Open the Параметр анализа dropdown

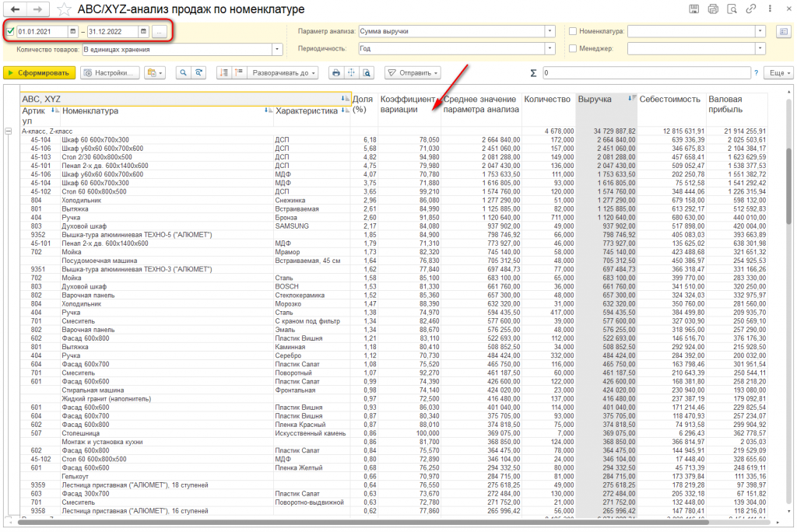coord(550,32)
